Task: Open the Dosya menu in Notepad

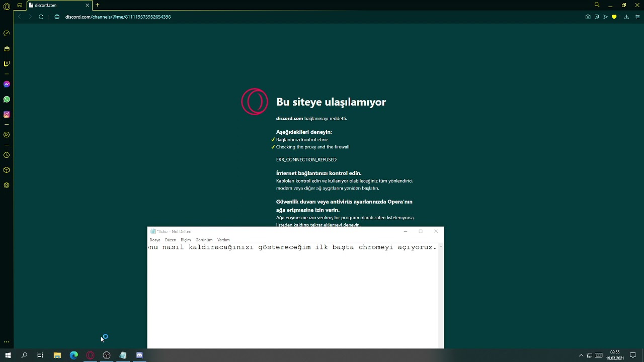Action: (155, 240)
